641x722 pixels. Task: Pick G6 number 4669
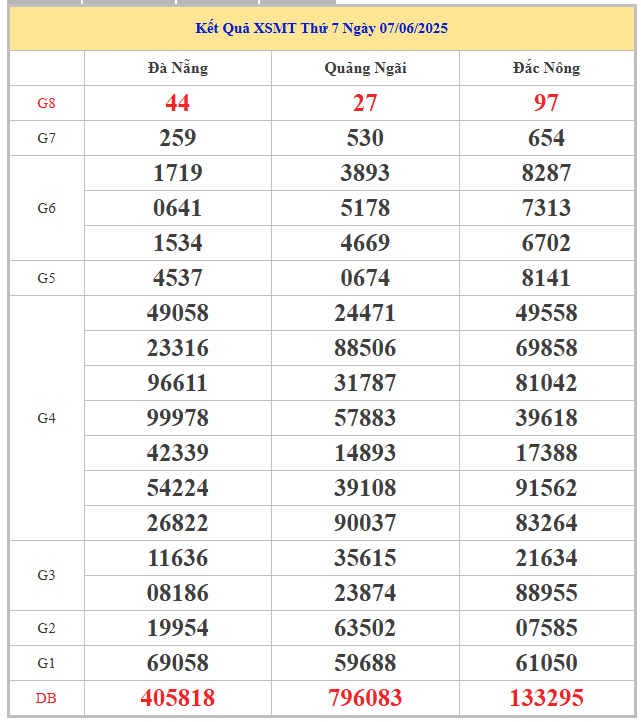click(x=365, y=243)
